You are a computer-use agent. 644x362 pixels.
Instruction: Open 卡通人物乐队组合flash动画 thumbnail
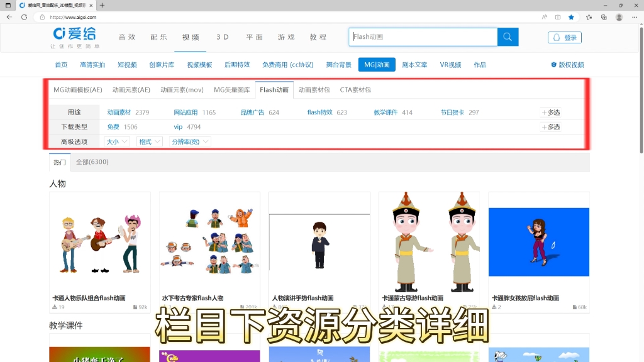pyautogui.click(x=100, y=242)
